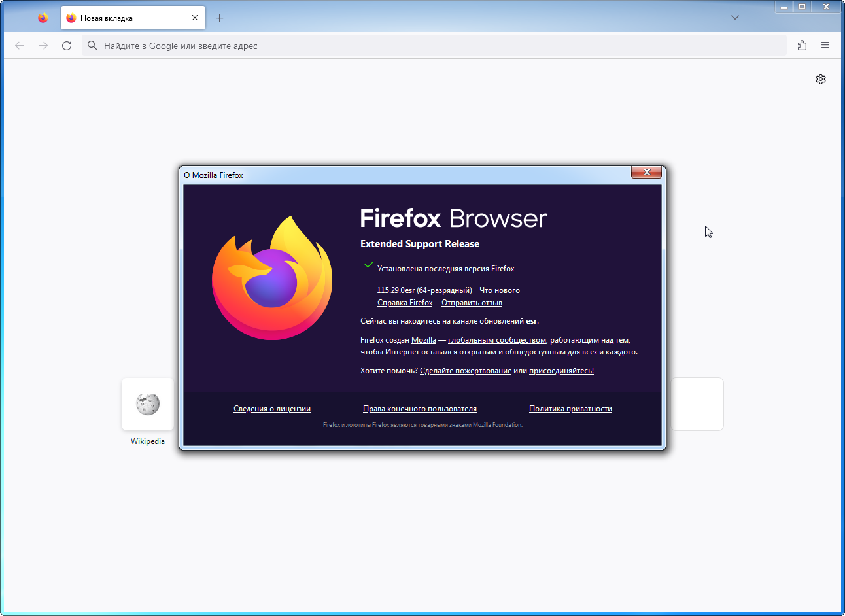Open Сведения о лицензии link
The height and width of the screenshot is (616, 845).
(272, 409)
